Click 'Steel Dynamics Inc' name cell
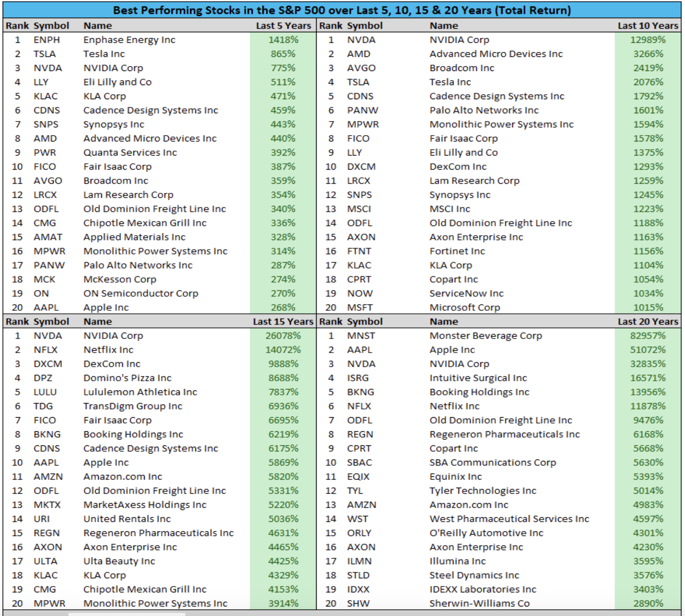The height and width of the screenshot is (616, 685). pyautogui.click(x=474, y=575)
